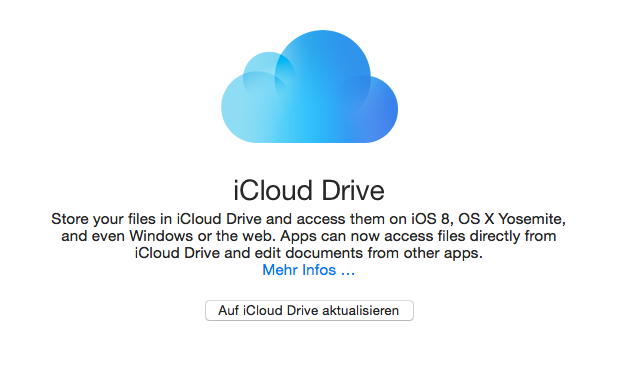Viewport: 624px width, 367px height.
Task: Click the iCloud Drive cloud icon
Action: 309,86
